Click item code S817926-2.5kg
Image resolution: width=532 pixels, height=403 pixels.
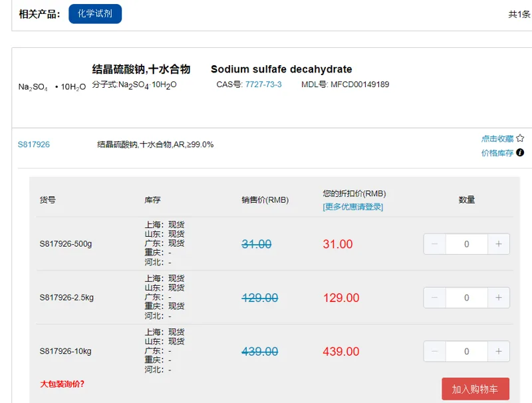pyautogui.click(x=66, y=297)
